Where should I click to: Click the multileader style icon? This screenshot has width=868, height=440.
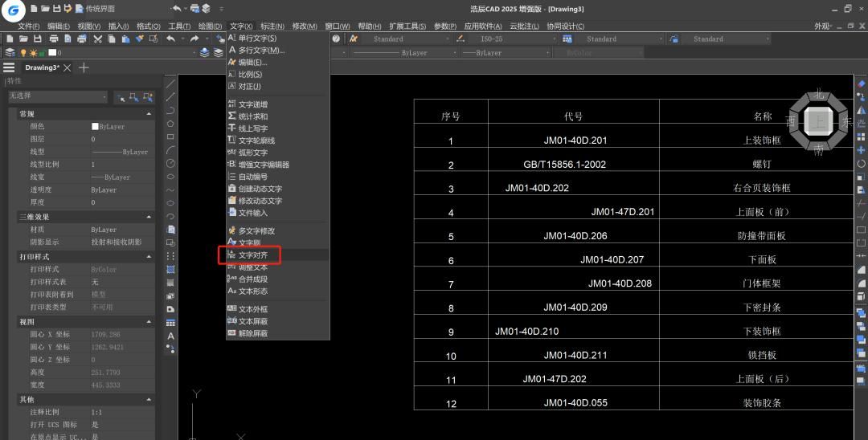[x=674, y=39]
